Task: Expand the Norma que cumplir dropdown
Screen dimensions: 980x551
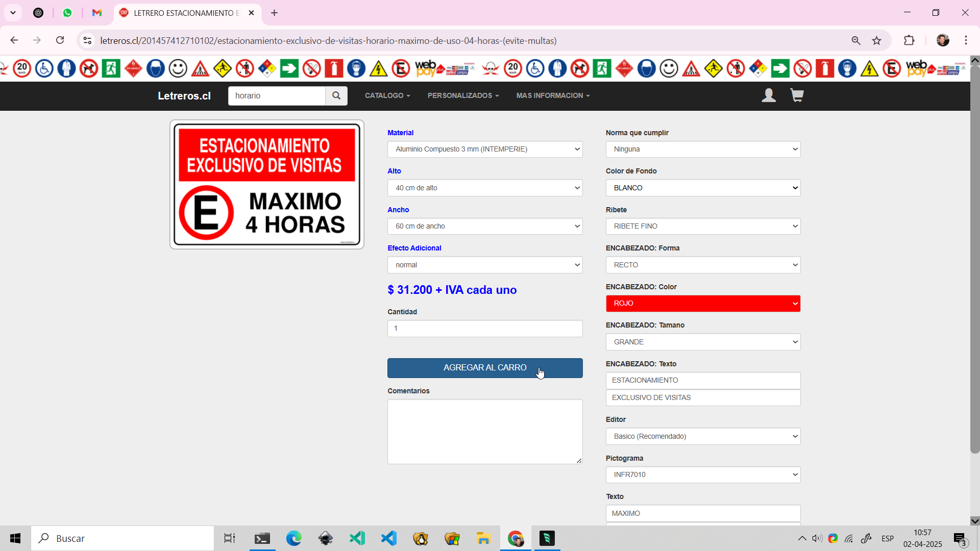Action: (703, 149)
